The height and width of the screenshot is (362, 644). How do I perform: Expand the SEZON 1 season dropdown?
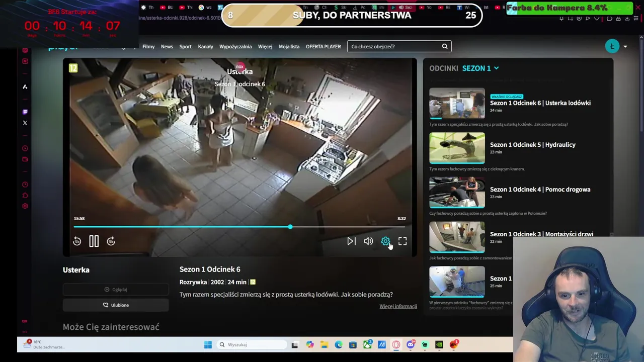point(480,68)
